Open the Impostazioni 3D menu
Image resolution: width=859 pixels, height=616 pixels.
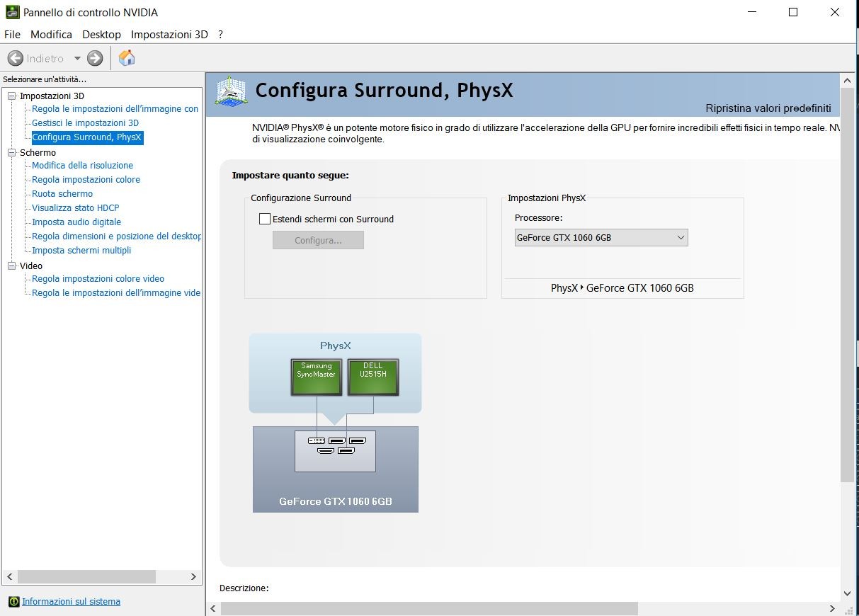tap(169, 34)
